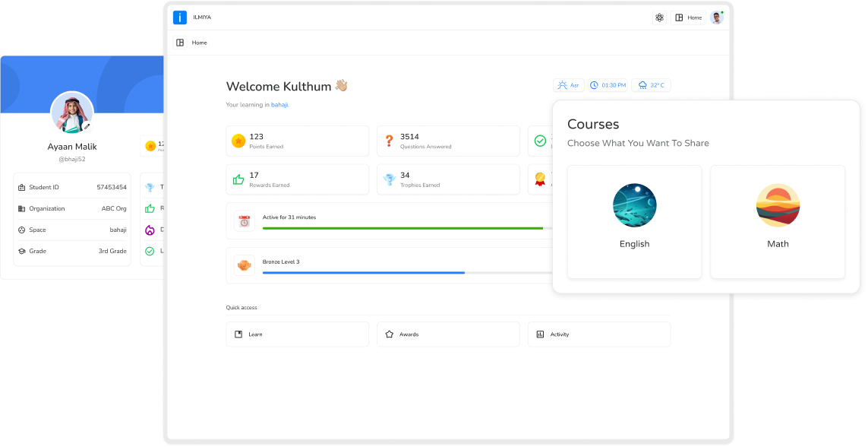This screenshot has height=447, width=868.
Task: Open the Awards quick access tile
Action: click(x=448, y=334)
